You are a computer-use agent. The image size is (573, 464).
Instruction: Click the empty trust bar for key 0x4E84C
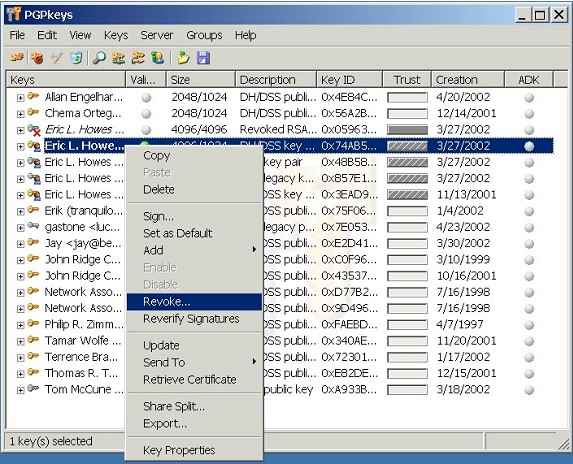point(407,98)
